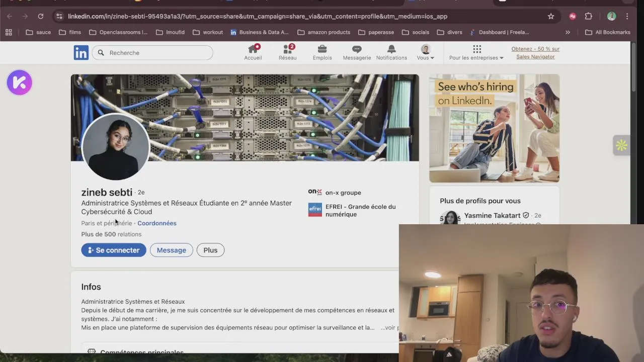Open the Emplois jobs icon
The image size is (644, 362).
(322, 52)
